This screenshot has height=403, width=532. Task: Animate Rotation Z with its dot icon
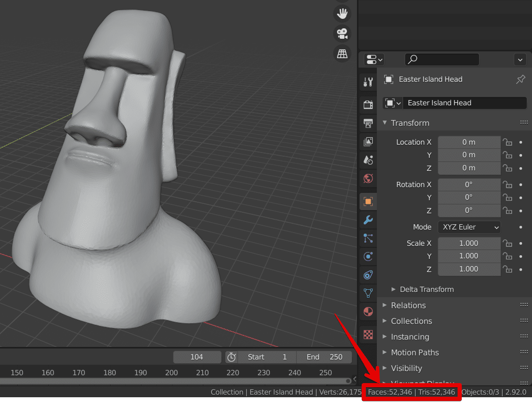coord(521,211)
